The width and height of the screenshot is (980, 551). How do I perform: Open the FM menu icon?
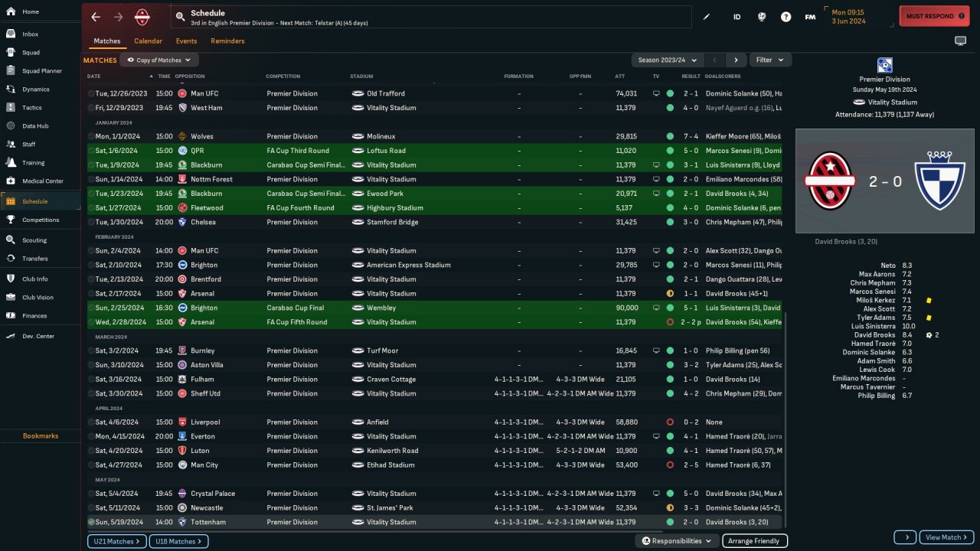click(810, 17)
